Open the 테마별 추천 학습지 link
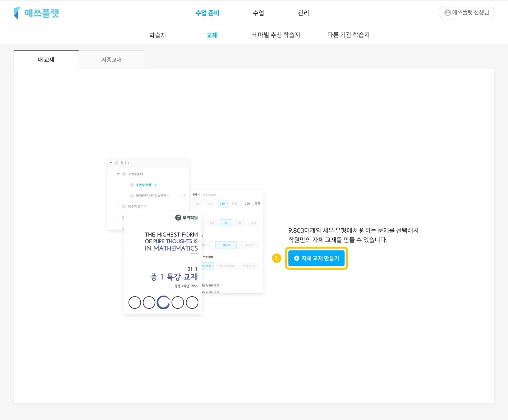The width and height of the screenshot is (508, 420). tap(276, 35)
